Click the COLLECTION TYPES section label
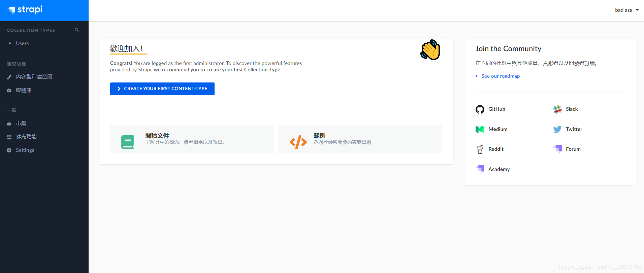Image resolution: width=644 pixels, height=273 pixels. (31, 30)
